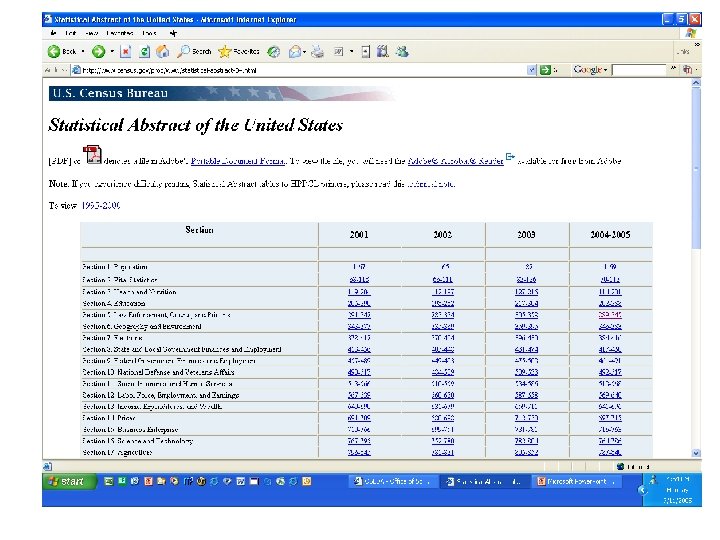Screen dimensions: 720x540
Task: Expand the Edit button dropdown arrow
Action: click(x=351, y=52)
